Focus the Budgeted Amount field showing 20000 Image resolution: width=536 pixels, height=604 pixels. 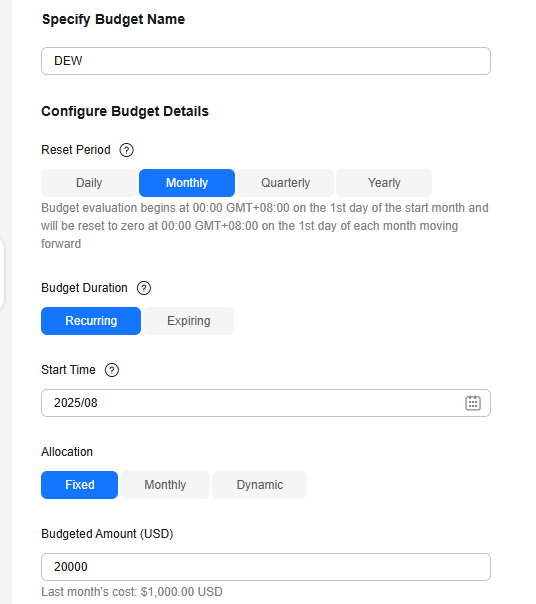(x=266, y=567)
